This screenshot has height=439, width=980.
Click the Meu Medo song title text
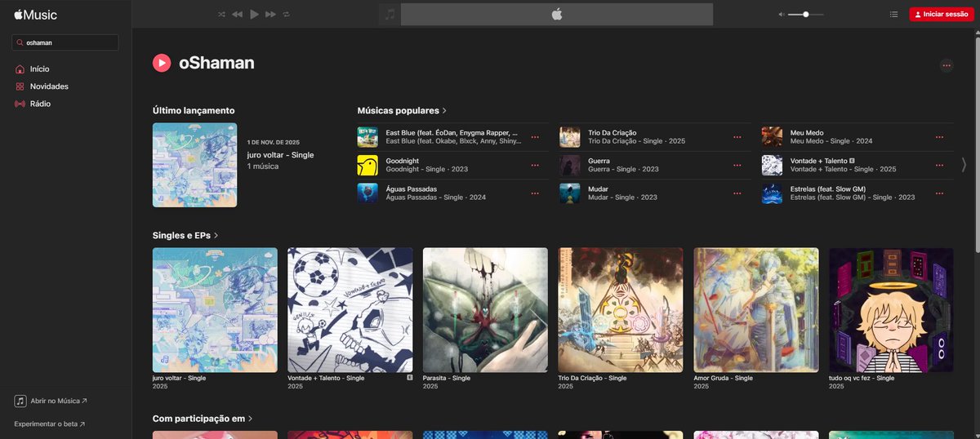(x=806, y=133)
